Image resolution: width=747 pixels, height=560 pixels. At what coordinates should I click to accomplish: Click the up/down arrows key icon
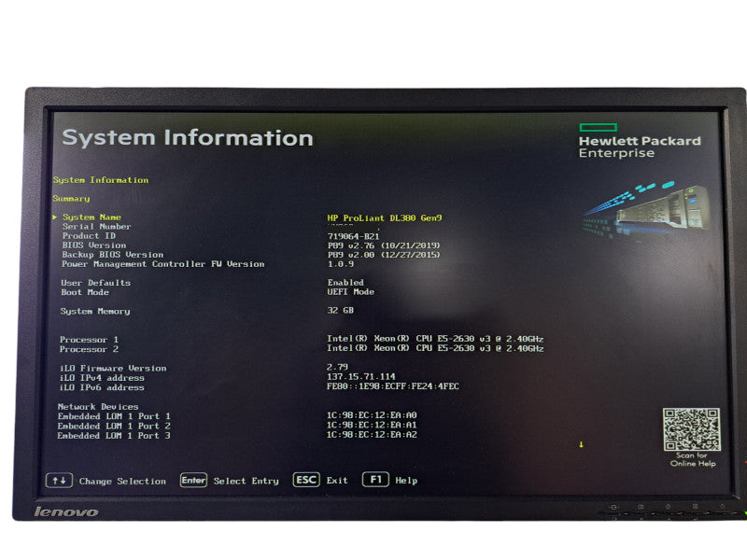coord(59,481)
